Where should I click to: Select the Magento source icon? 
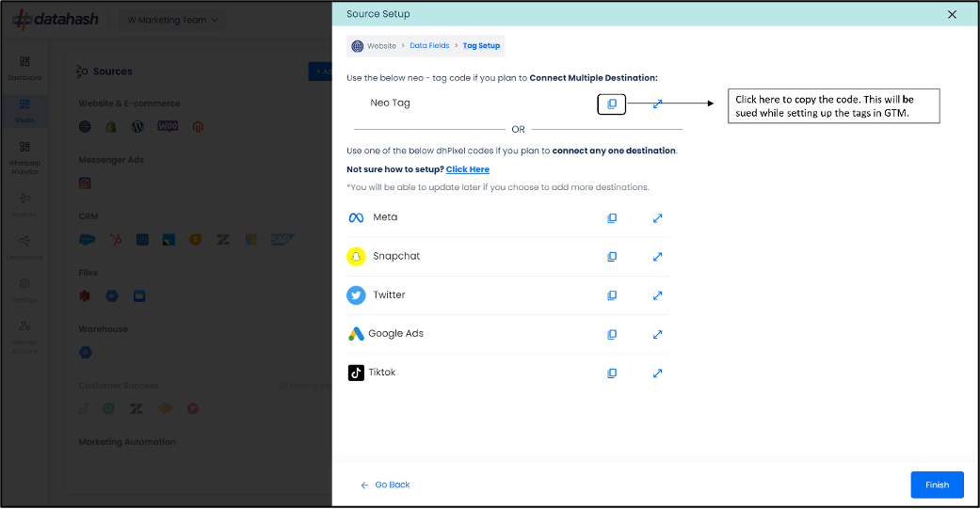click(198, 127)
